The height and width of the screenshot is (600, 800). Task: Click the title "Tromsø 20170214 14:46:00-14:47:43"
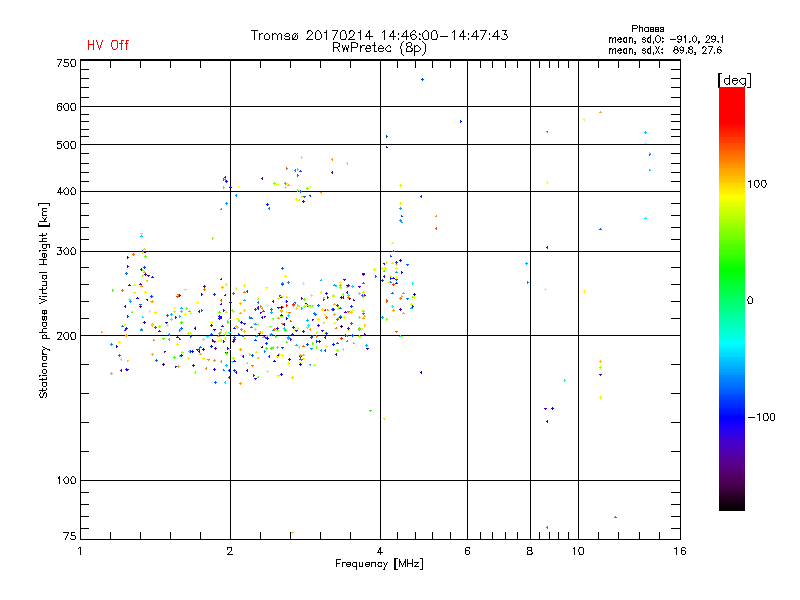pos(380,35)
